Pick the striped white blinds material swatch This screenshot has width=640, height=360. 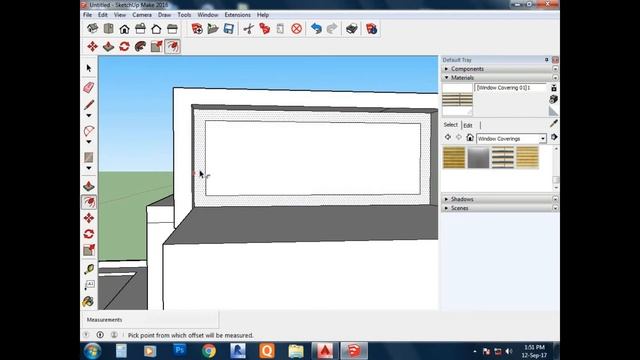(503, 158)
